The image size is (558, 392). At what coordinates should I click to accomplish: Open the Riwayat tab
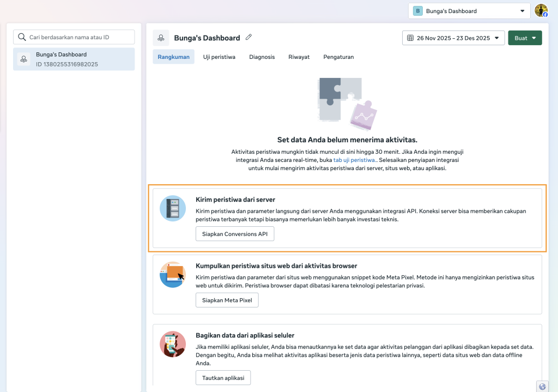point(299,57)
